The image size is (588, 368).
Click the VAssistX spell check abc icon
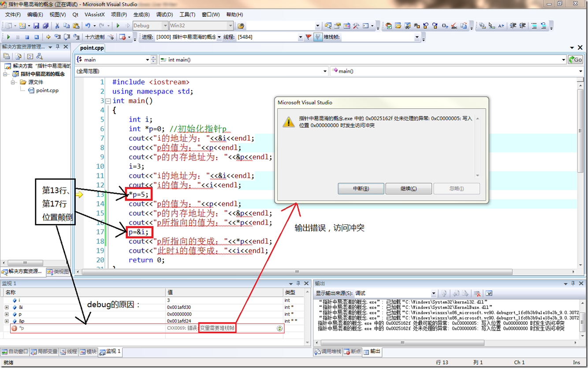(x=454, y=26)
